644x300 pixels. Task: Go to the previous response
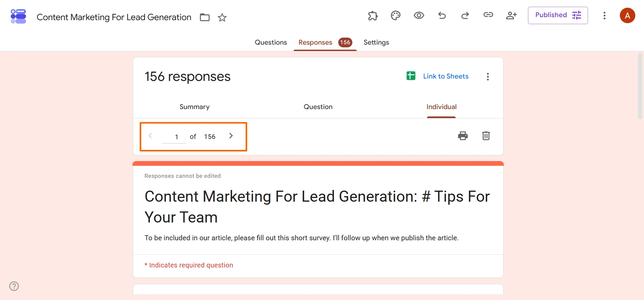150,136
